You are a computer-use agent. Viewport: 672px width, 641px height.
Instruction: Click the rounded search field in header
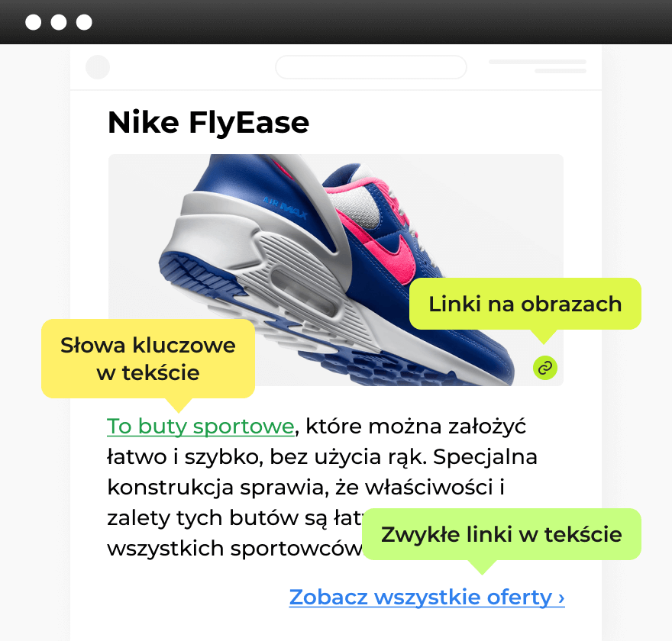(x=370, y=67)
